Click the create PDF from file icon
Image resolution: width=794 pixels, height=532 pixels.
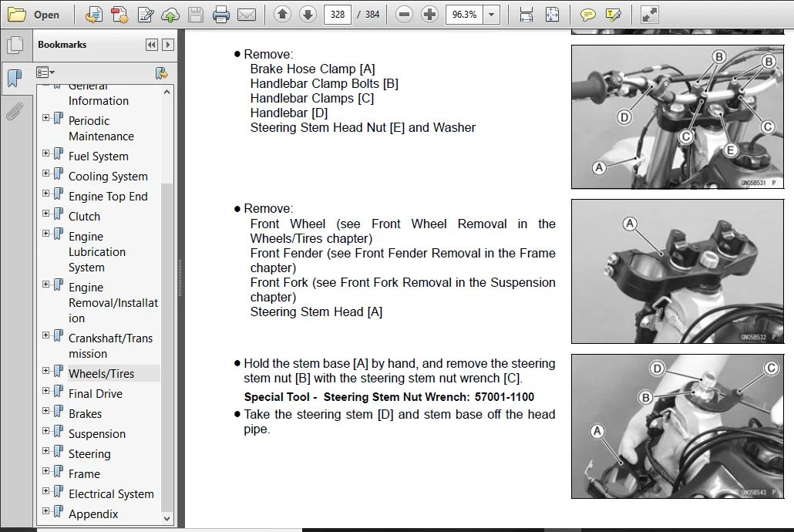(x=93, y=15)
